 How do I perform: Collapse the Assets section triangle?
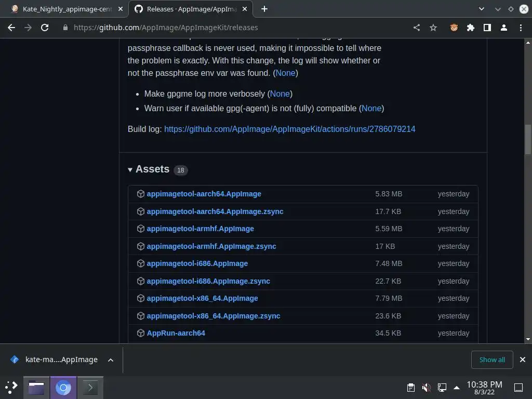130,170
